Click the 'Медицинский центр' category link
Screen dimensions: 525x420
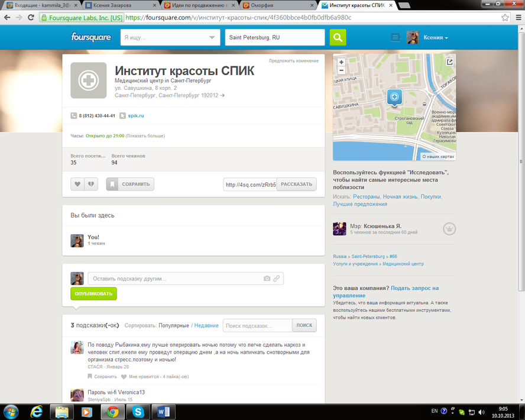click(x=403, y=264)
